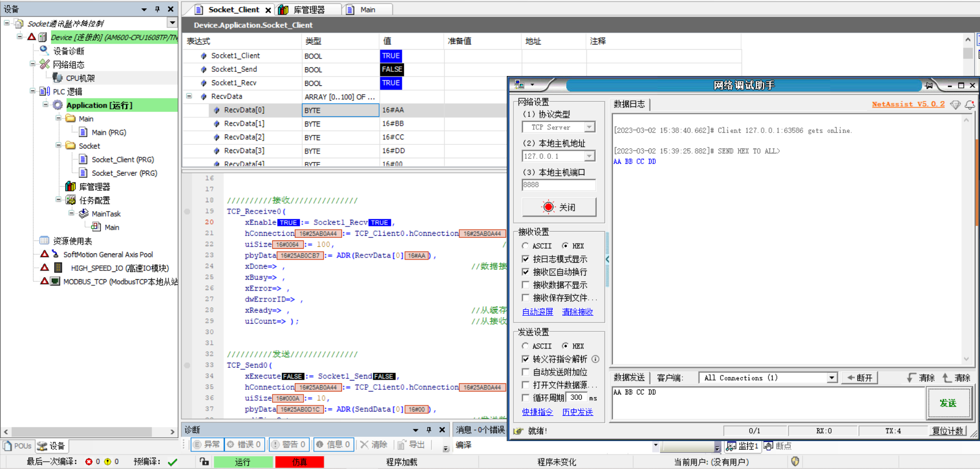The width and height of the screenshot is (980, 469).
Task: Select ASCII in 发送设置
Action: point(525,346)
